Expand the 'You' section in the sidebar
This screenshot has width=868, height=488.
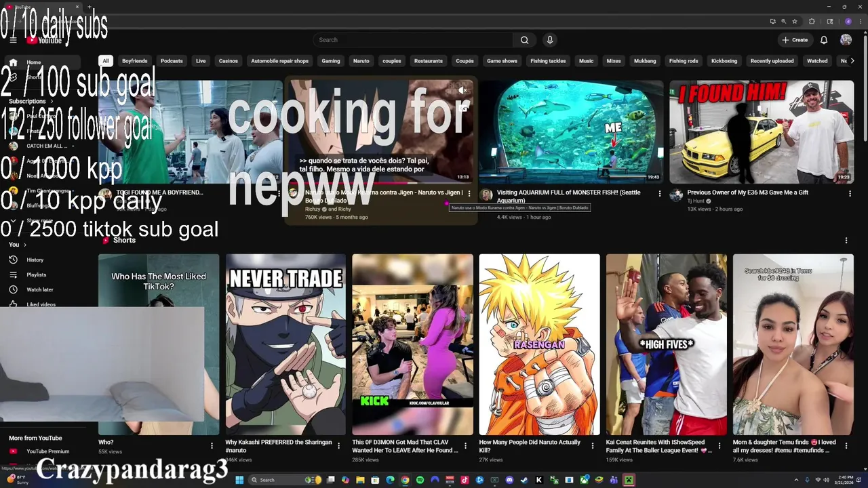coord(18,245)
